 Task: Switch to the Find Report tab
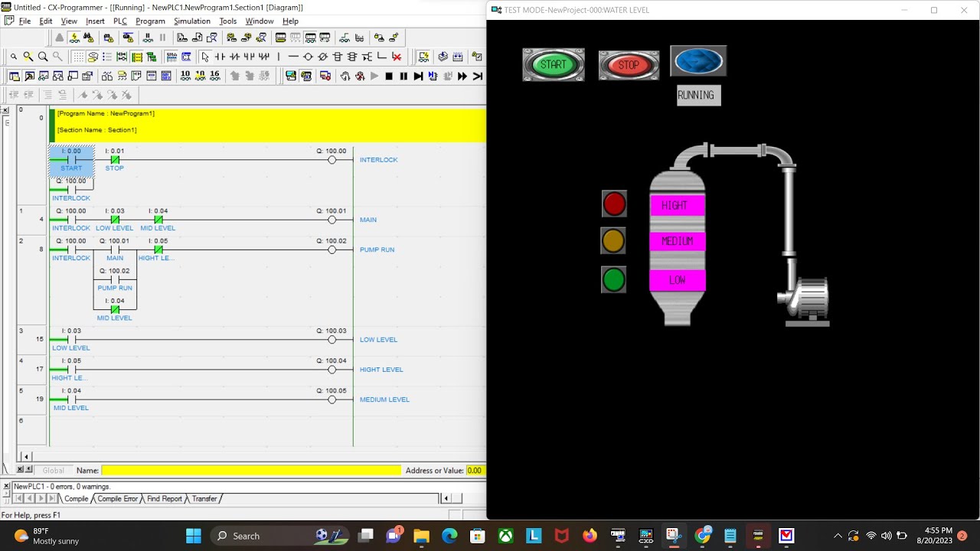pos(165,498)
